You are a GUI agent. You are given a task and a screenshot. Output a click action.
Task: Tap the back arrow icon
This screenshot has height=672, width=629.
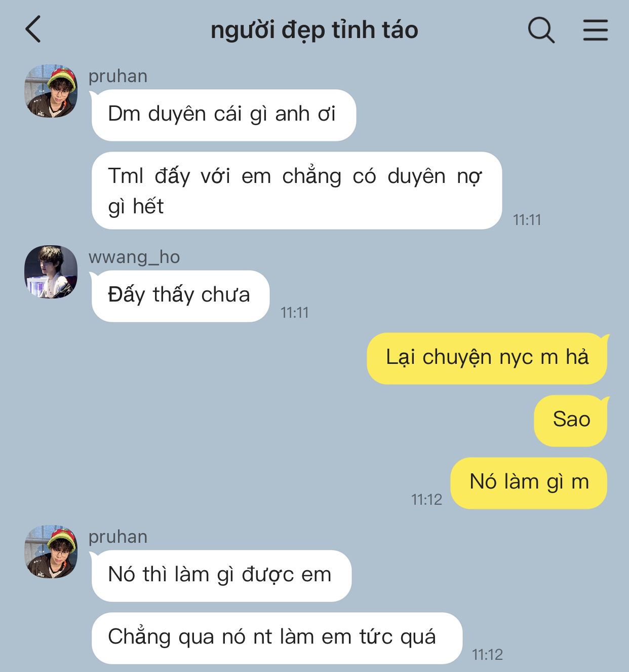(x=33, y=29)
